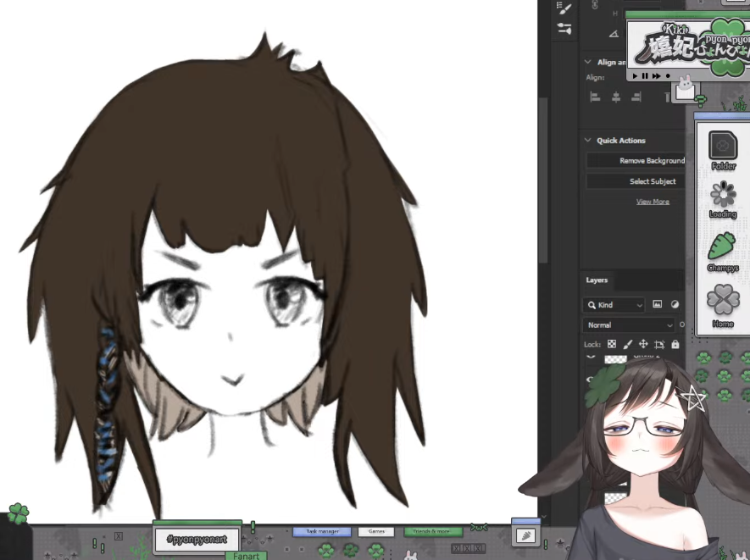Open the Brush Settings panel icon
Image resolution: width=750 pixels, height=560 pixels.
point(564,8)
